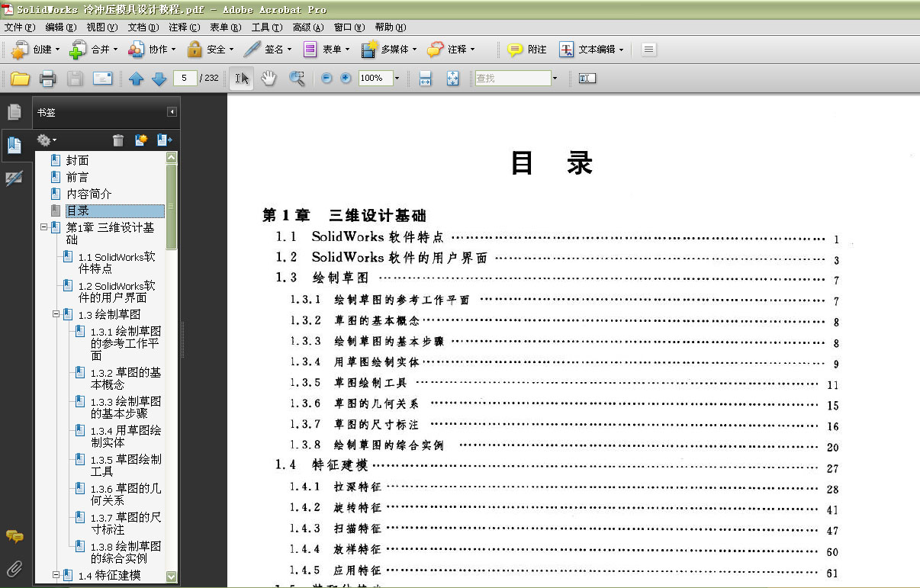920x588 pixels.
Task: Select the text selection cursor tool
Action: (242, 79)
